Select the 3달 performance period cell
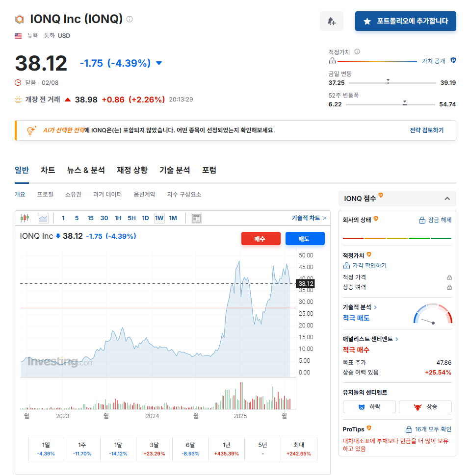The image size is (470, 476). (154, 449)
